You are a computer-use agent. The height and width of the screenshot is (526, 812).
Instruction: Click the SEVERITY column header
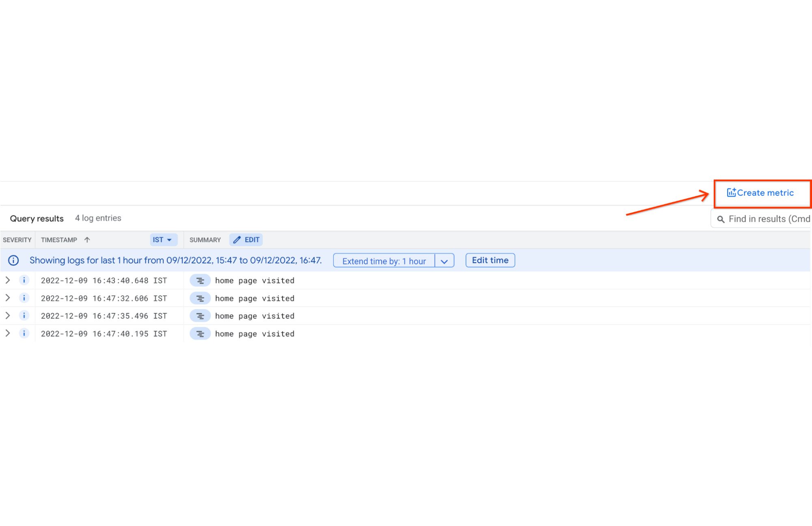17,240
